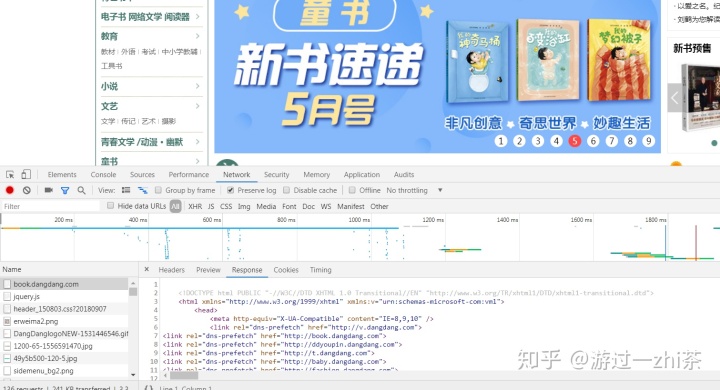Viewport: 720px width, 390px height.
Task: Show the Cookies tab of request
Action: [x=286, y=270]
